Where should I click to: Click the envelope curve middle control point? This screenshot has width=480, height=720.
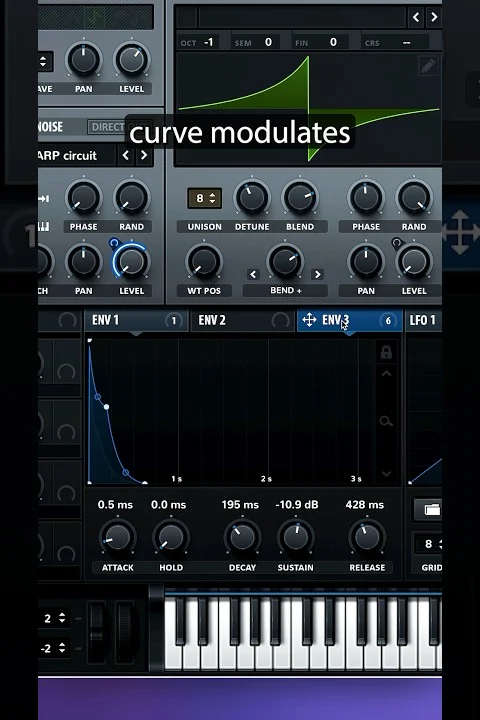pos(107,407)
